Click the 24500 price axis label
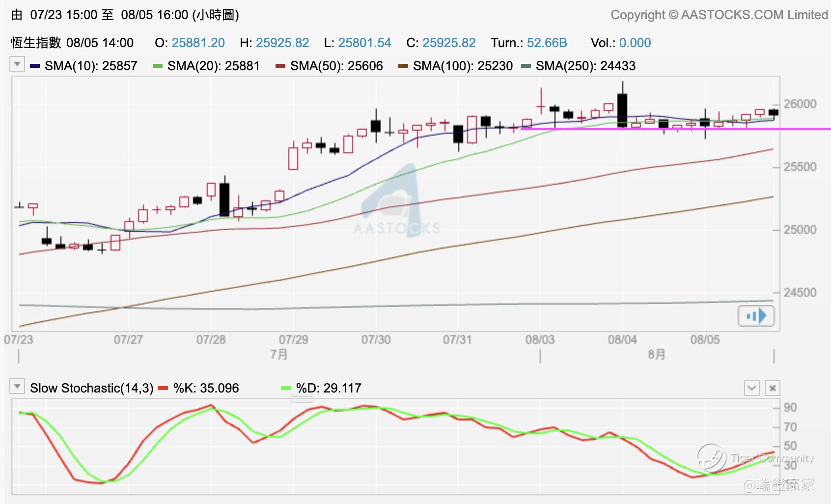 [x=800, y=293]
